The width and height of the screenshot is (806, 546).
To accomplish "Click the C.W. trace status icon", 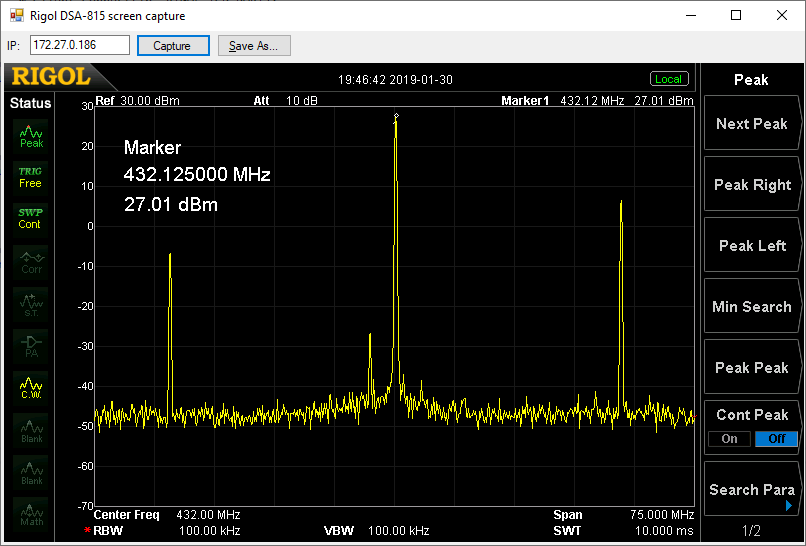I will [x=31, y=388].
